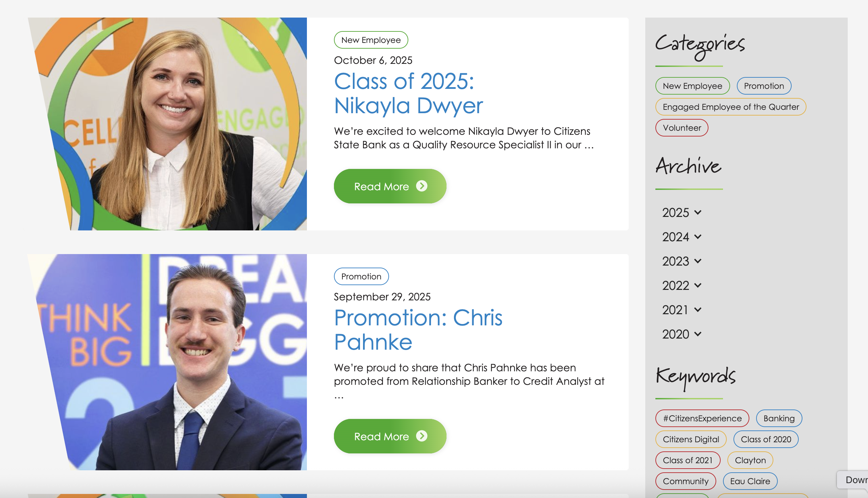Filter by Promotion category in sidebar
This screenshot has width=868, height=498.
[x=764, y=86]
